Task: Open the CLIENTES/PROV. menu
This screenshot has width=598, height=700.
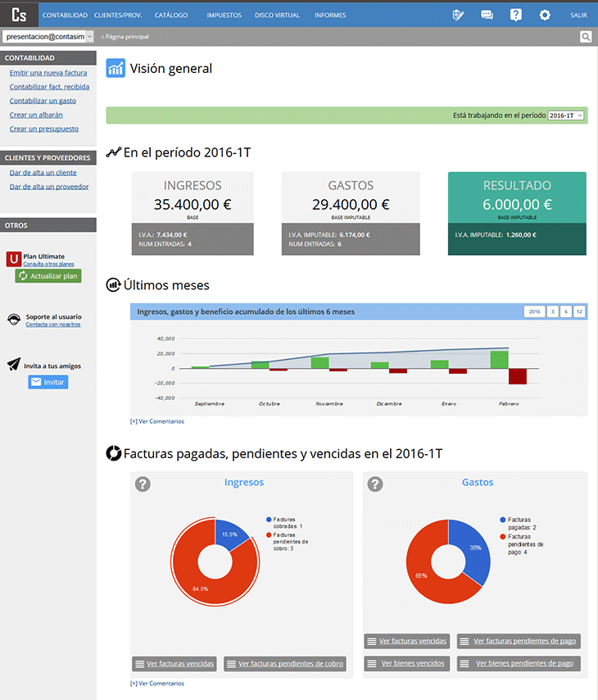Action: click(118, 16)
